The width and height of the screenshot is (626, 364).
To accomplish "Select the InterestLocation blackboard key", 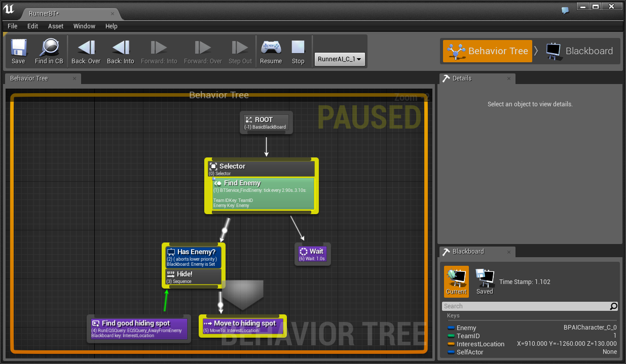I will [x=532, y=344].
